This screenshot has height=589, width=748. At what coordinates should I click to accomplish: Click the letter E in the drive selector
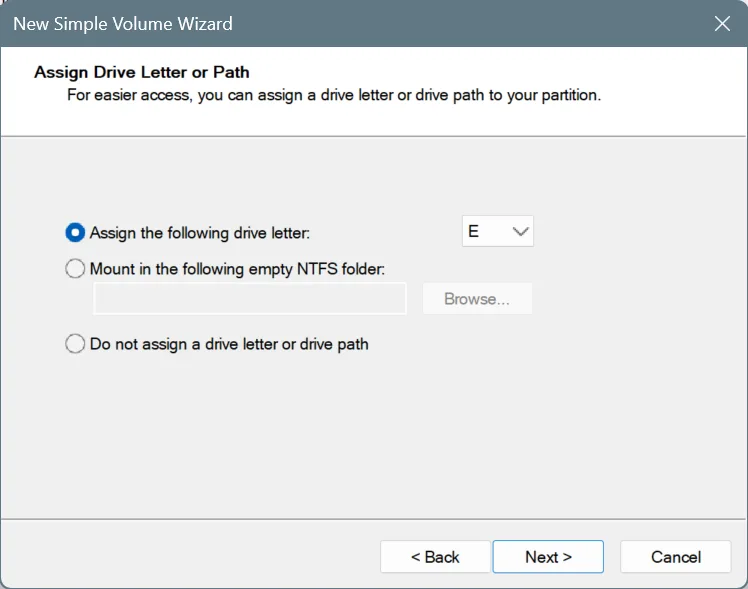(473, 231)
